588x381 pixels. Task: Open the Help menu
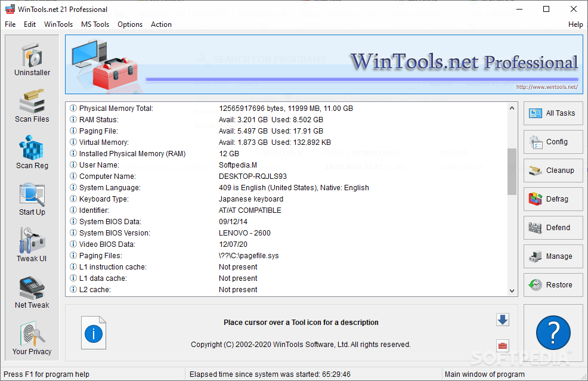pos(575,24)
